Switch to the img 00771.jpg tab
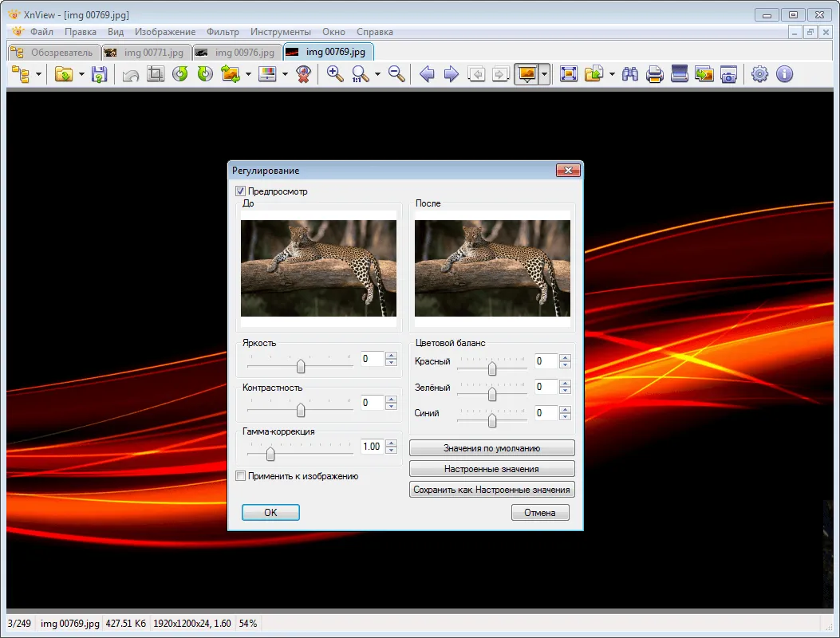The width and height of the screenshot is (840, 638). tap(146, 53)
